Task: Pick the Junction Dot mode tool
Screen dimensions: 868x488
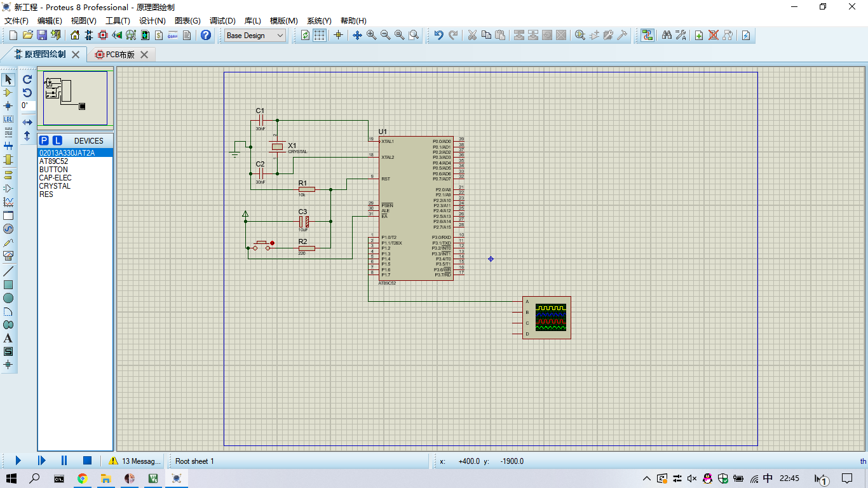Action: coord(8,106)
